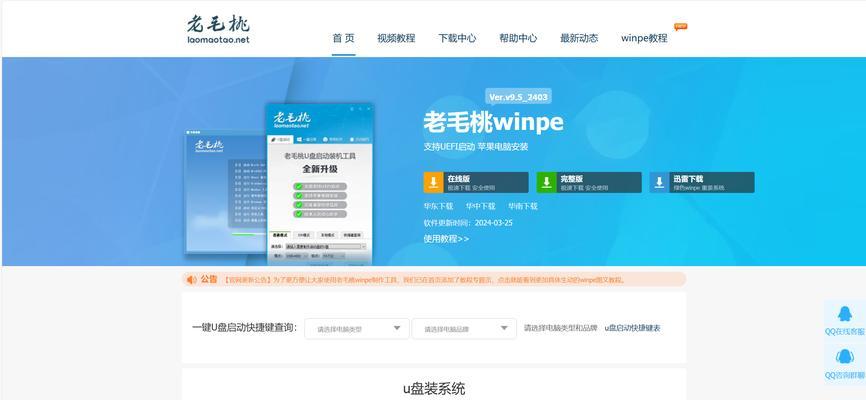
Task: Download the 在线版 installer
Action: pyautogui.click(x=476, y=182)
